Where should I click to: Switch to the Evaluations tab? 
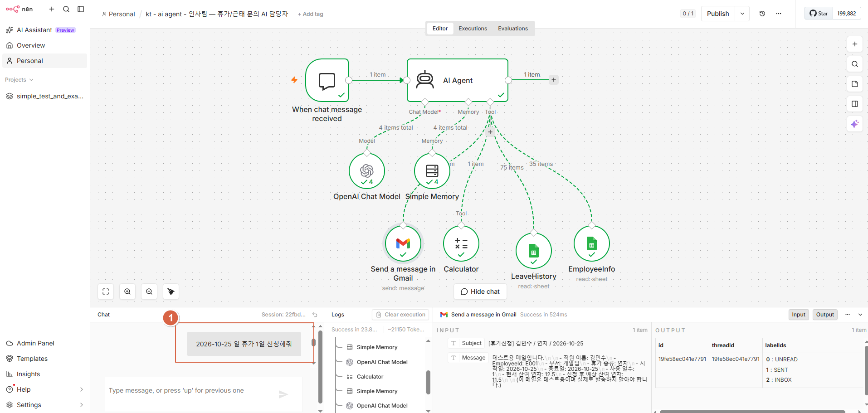pyautogui.click(x=513, y=29)
